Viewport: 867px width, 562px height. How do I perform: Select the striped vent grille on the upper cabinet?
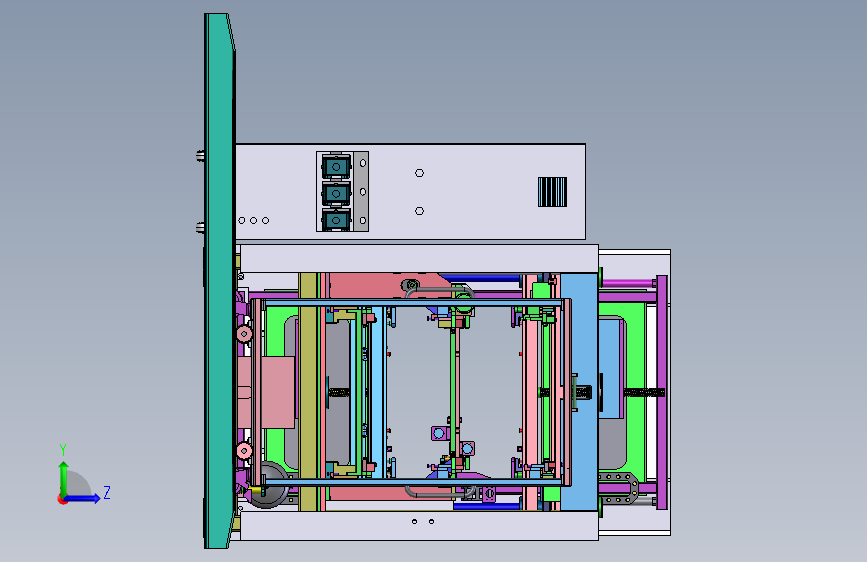(x=552, y=192)
